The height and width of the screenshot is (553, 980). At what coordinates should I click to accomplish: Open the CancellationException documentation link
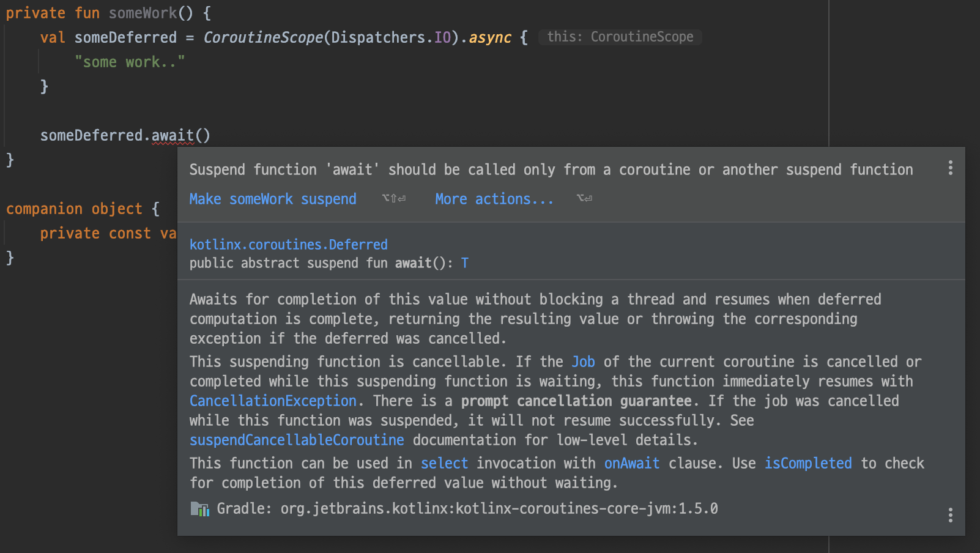272,401
